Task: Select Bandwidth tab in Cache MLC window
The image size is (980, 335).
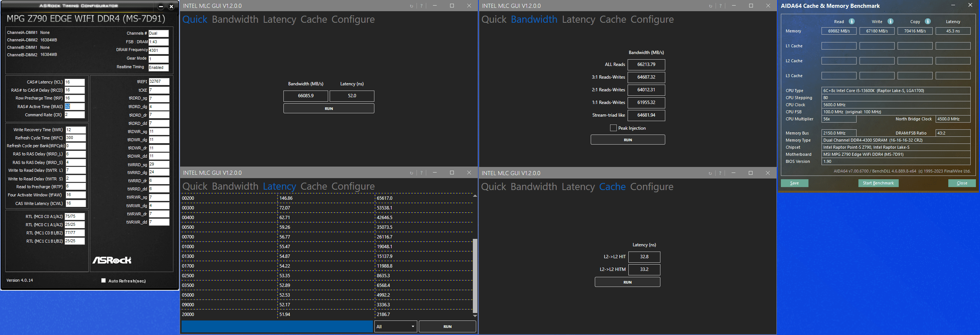Action: (x=534, y=187)
